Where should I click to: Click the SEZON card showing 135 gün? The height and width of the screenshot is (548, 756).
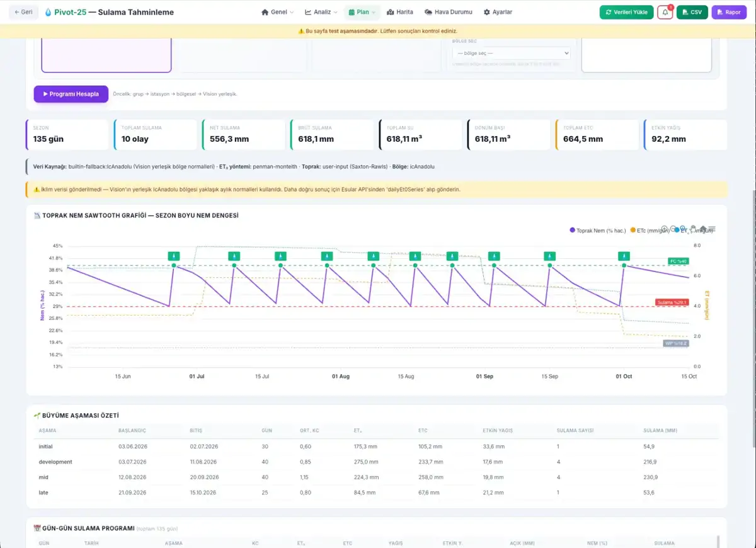67,135
